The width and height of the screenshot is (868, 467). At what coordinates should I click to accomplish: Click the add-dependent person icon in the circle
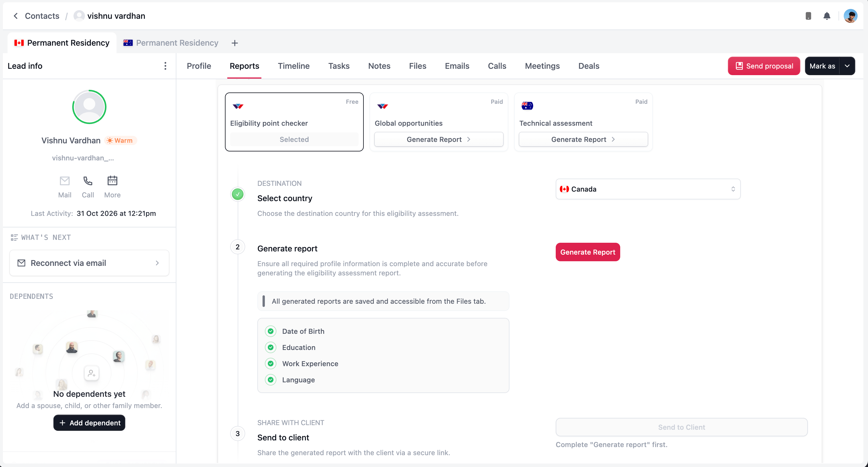tap(91, 373)
